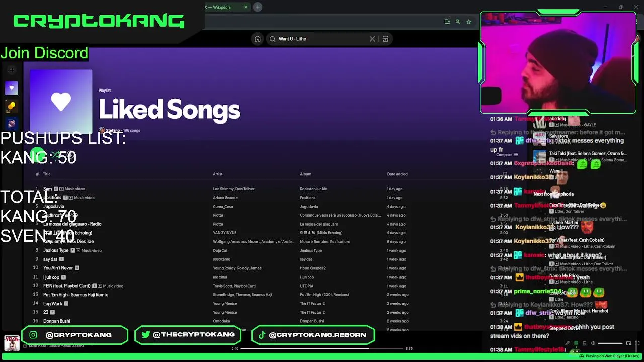Sort by the Album column header
This screenshot has width=644, height=362.
click(305, 174)
